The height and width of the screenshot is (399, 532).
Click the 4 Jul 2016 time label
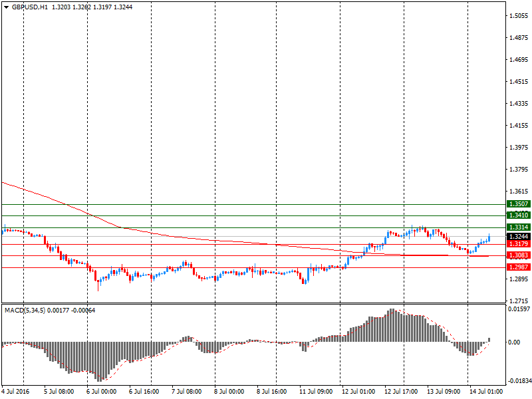[15, 392]
